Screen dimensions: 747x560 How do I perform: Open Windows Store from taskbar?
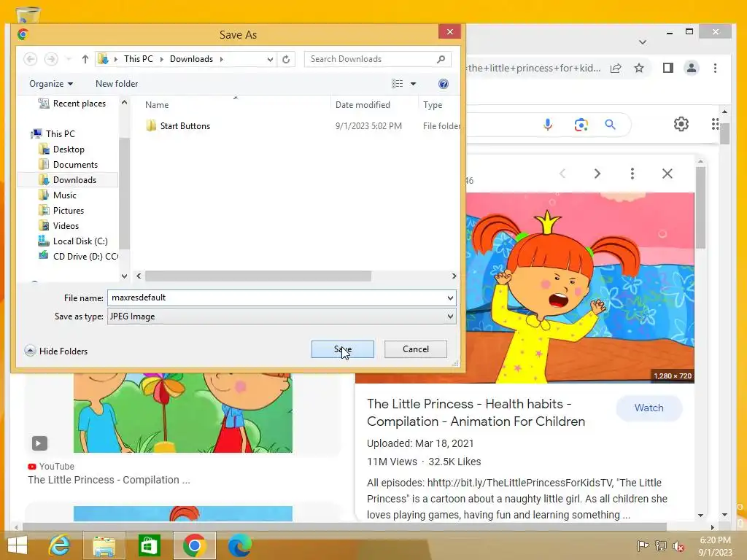(149, 545)
